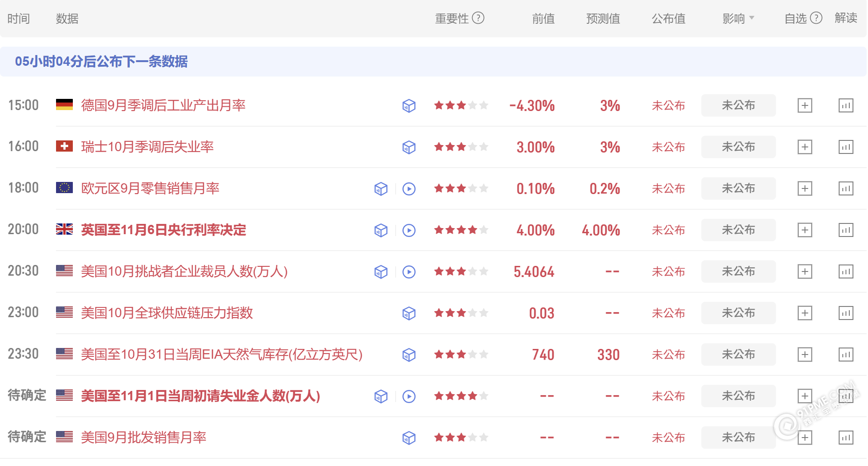This screenshot has width=868, height=466.
Task: Click the 未公布 button on the German row
Action: 738,105
